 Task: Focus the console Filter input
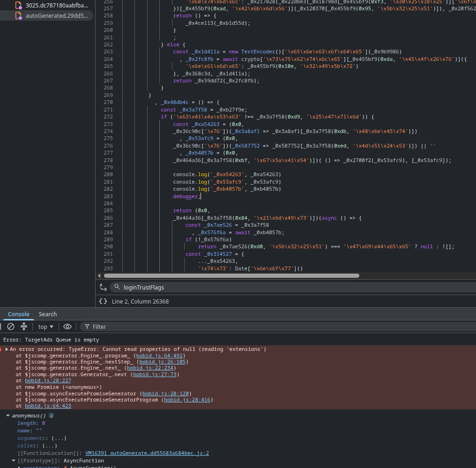point(278,327)
